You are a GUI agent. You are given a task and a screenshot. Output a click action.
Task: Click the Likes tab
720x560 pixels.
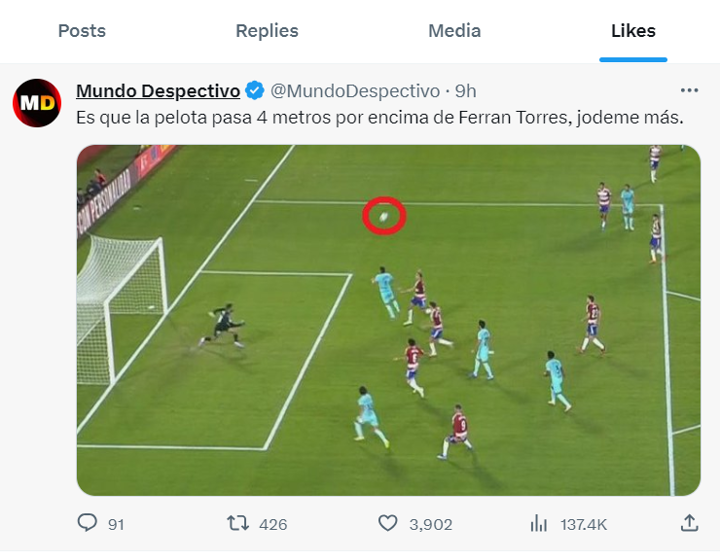(633, 31)
